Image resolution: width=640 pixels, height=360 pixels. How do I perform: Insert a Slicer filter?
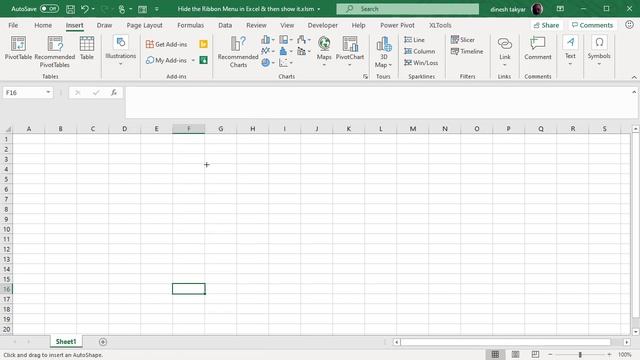pos(463,40)
